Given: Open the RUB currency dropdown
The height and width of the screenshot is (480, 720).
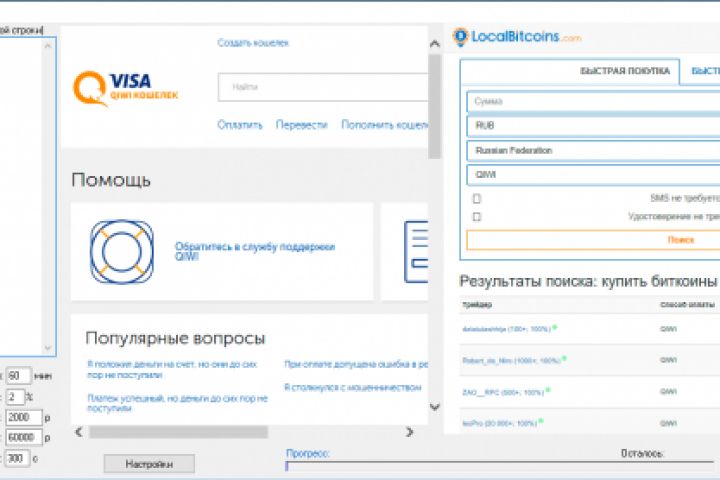Looking at the screenshot, I should [593, 126].
